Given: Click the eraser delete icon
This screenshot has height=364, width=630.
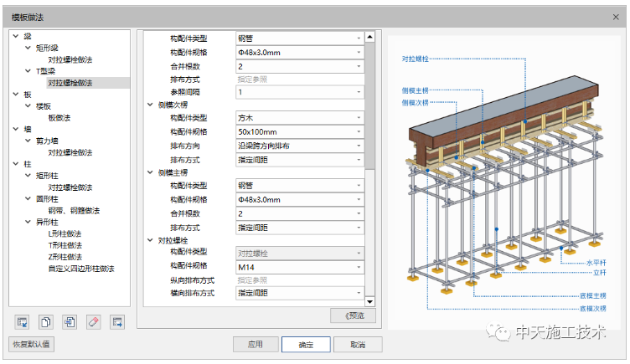Looking at the screenshot, I should click(94, 322).
